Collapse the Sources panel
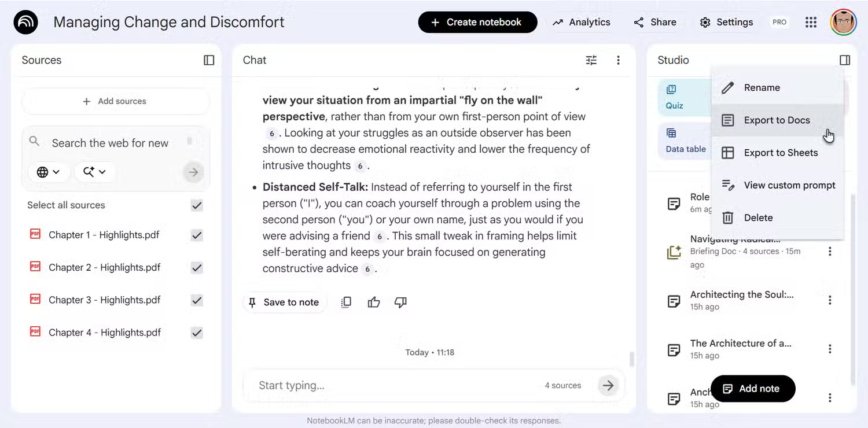The image size is (868, 428). pyautogui.click(x=209, y=60)
